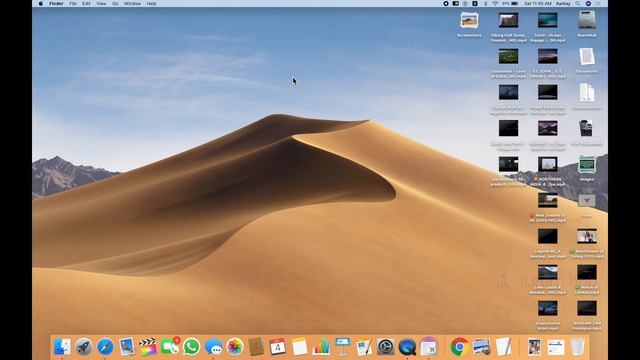
Task: Open System Preferences gear icon
Action: point(386,347)
